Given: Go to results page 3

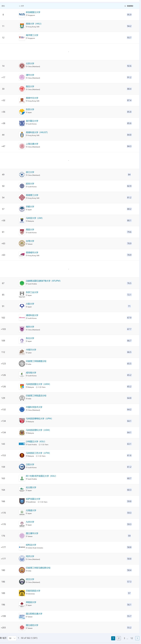Looking at the screenshot, I should click(x=124, y=638).
